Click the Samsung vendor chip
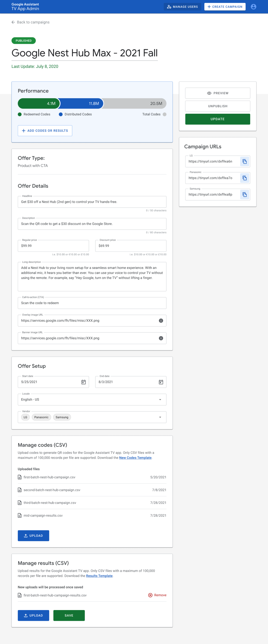Screen dimensions: 268x644 [x=62, y=417]
